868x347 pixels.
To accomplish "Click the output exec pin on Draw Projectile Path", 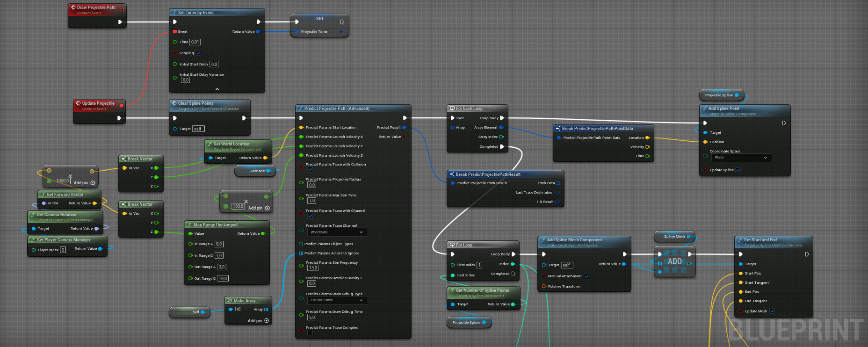I will (x=120, y=22).
